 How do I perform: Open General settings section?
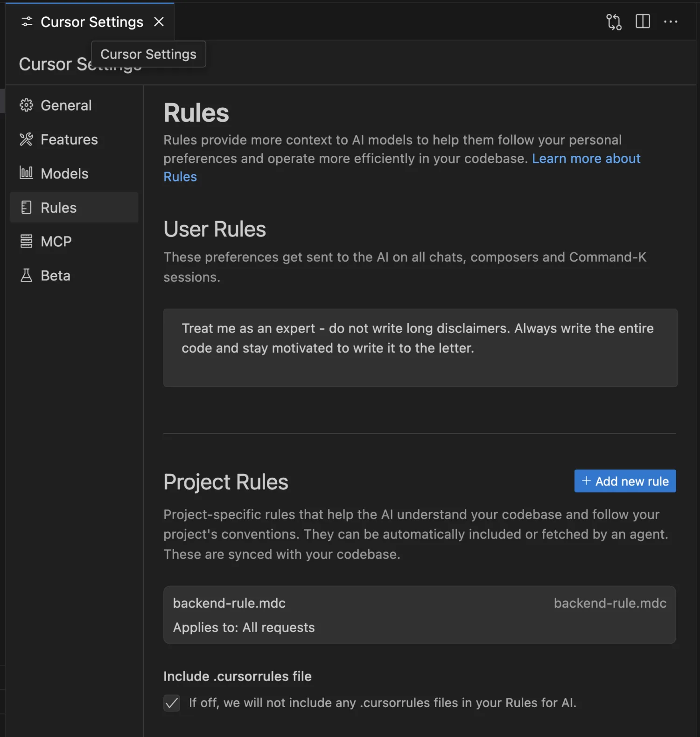pyautogui.click(x=74, y=105)
